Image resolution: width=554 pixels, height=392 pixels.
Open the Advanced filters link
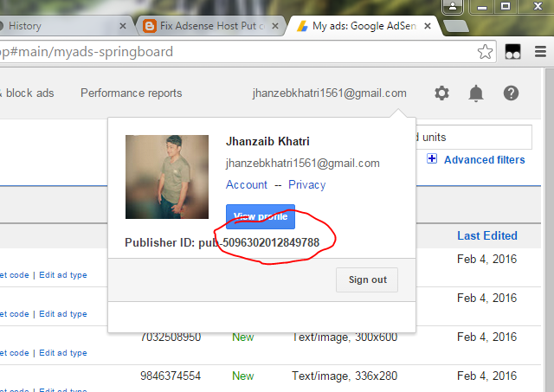[485, 159]
